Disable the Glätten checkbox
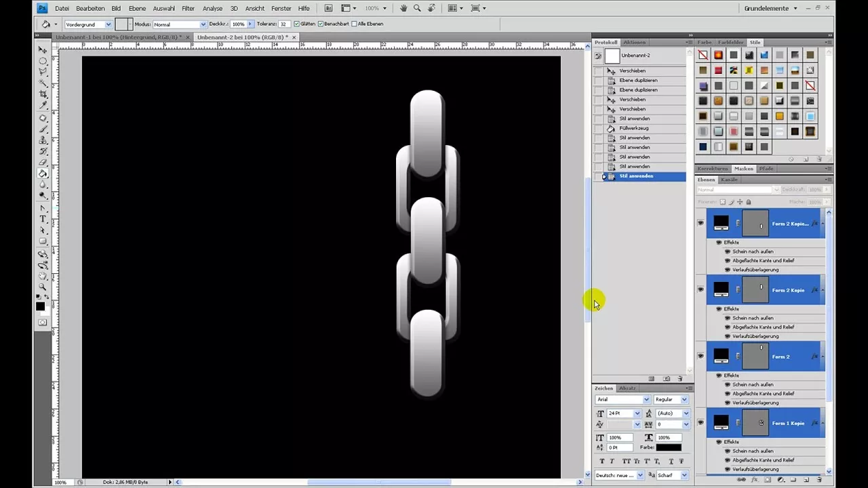This screenshot has height=488, width=868. tap(296, 24)
